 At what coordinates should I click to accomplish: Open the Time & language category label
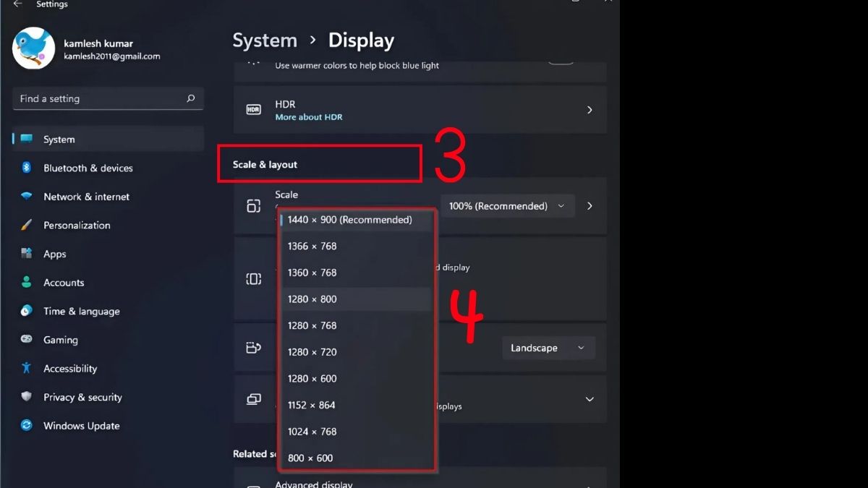(x=82, y=312)
